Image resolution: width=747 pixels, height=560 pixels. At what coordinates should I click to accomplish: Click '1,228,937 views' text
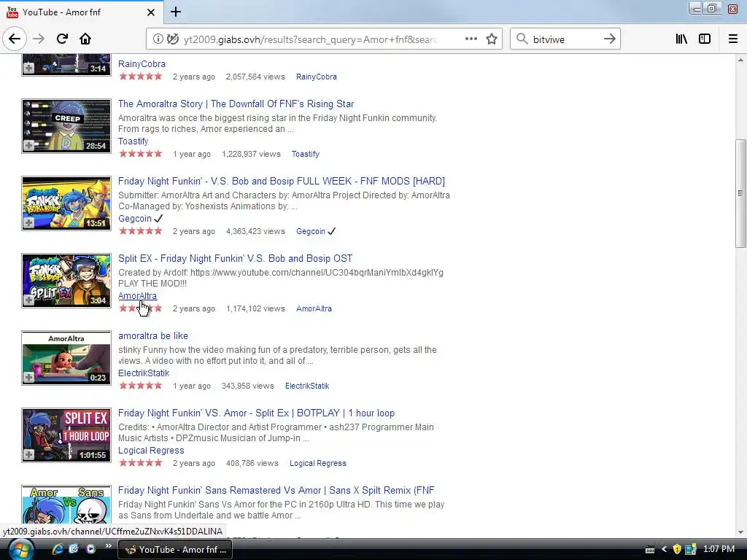[251, 155]
